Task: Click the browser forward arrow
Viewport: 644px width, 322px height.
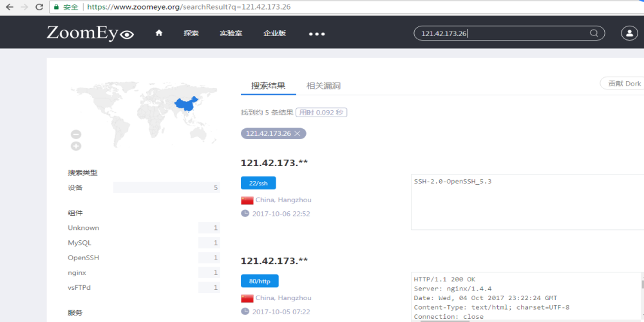Action: pyautogui.click(x=24, y=7)
